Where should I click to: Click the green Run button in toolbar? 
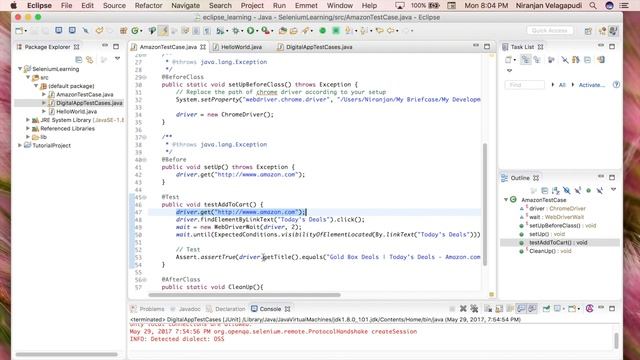click(250, 31)
